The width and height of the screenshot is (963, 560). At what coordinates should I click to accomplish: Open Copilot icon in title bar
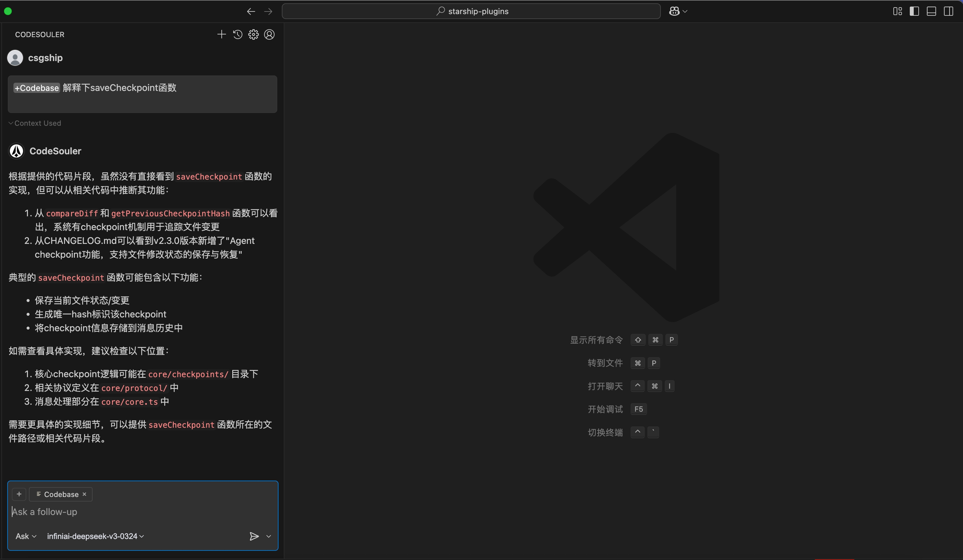[674, 11]
